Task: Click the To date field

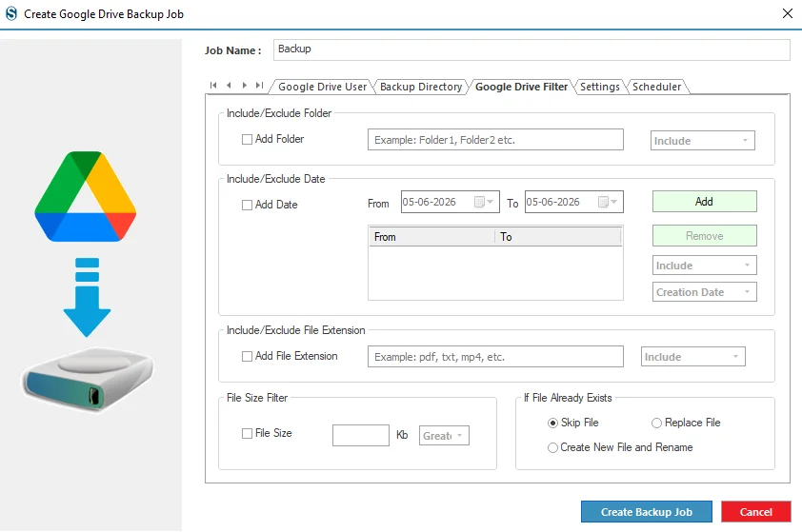Action: coord(574,202)
